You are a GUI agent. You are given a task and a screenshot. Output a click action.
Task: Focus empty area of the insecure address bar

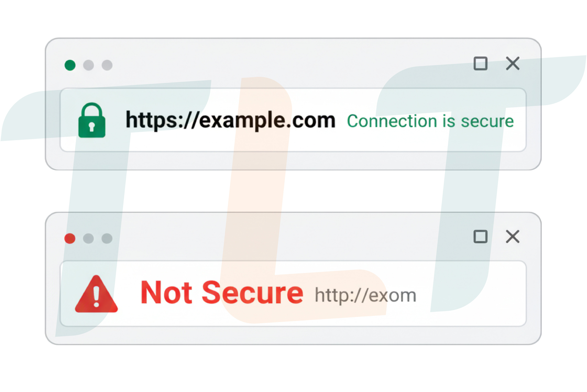(x=470, y=295)
